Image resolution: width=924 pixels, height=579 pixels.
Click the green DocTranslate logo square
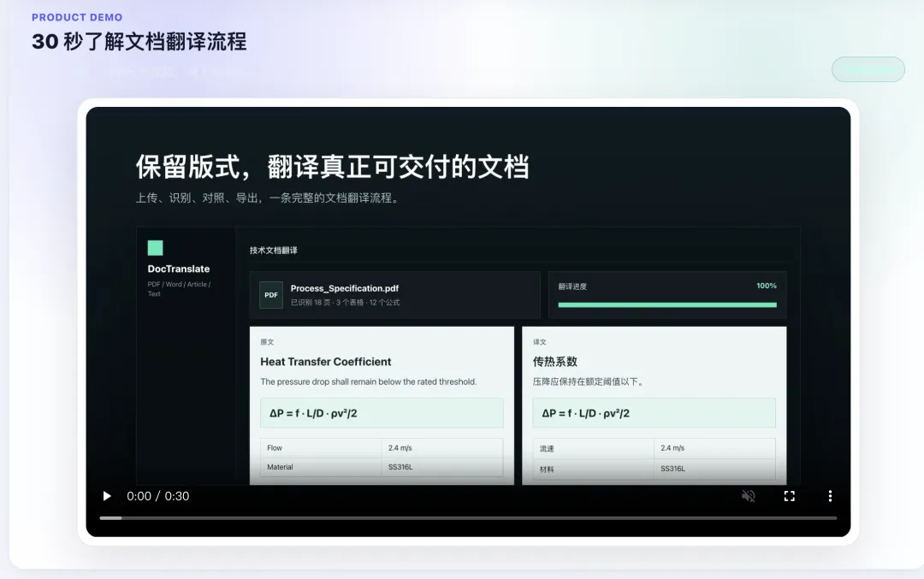pyautogui.click(x=155, y=248)
